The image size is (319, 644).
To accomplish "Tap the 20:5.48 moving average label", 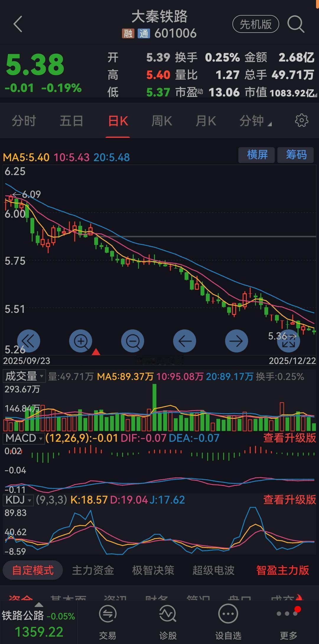I will click(x=112, y=157).
